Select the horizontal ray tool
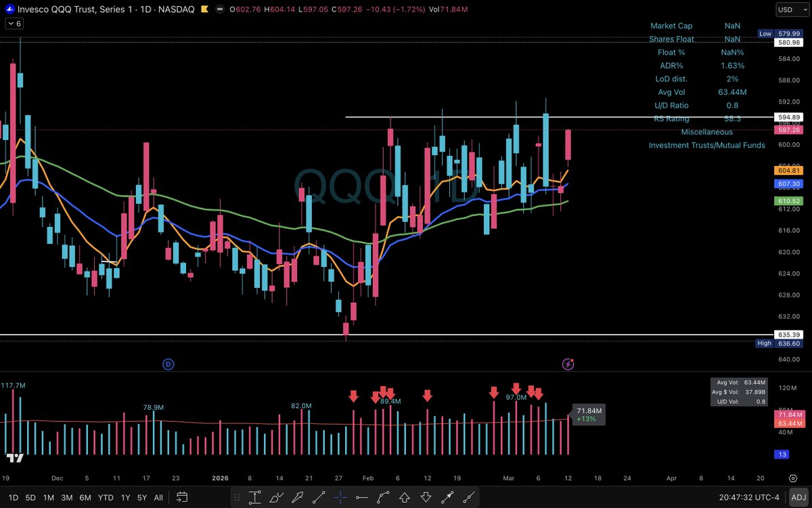This screenshot has height=508, width=812. click(x=362, y=497)
